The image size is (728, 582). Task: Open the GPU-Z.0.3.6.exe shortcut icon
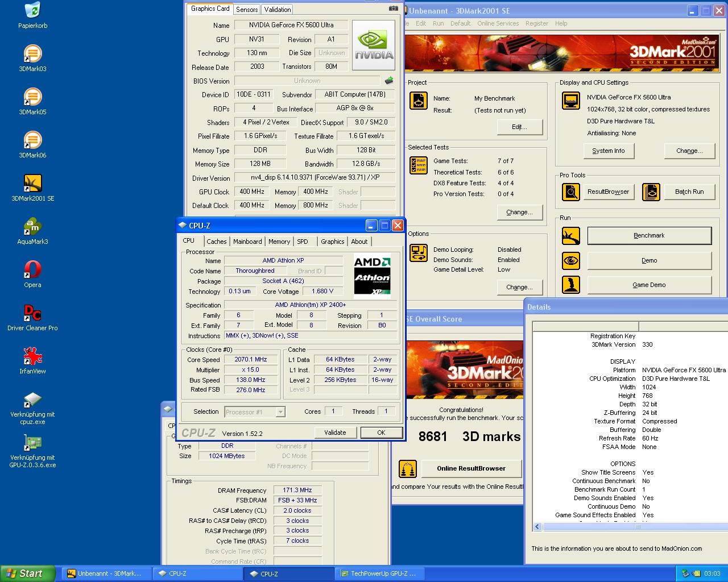click(32, 443)
